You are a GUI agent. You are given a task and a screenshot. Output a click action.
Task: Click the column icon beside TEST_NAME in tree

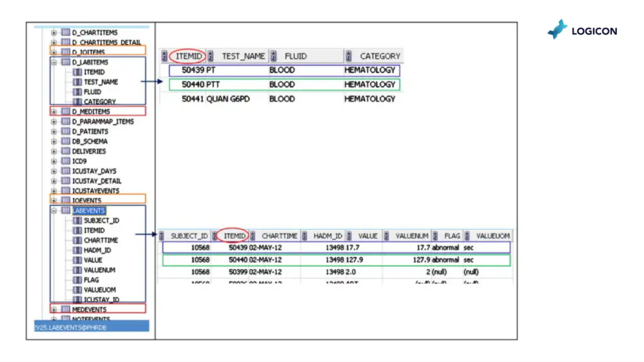click(x=77, y=82)
